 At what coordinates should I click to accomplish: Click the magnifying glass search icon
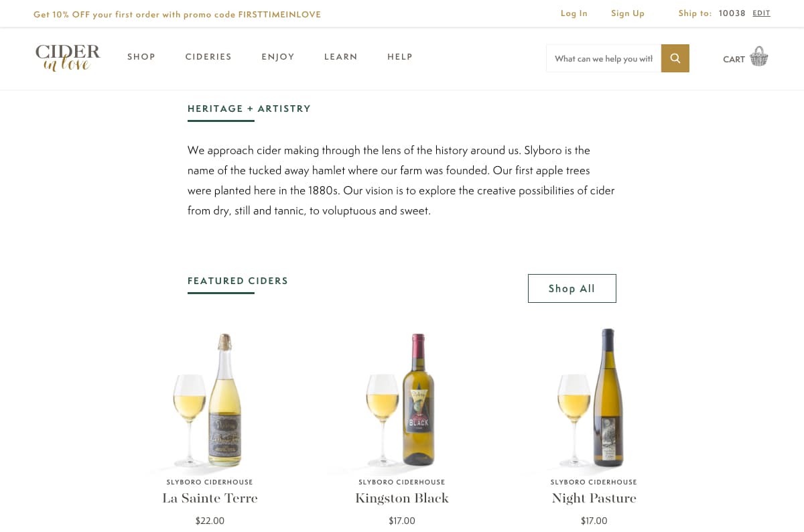click(x=675, y=58)
